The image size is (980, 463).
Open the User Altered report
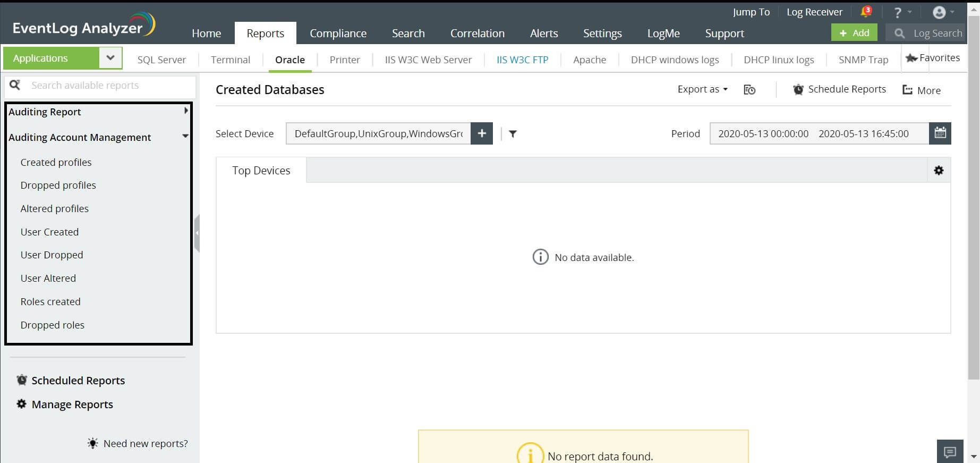coord(48,278)
